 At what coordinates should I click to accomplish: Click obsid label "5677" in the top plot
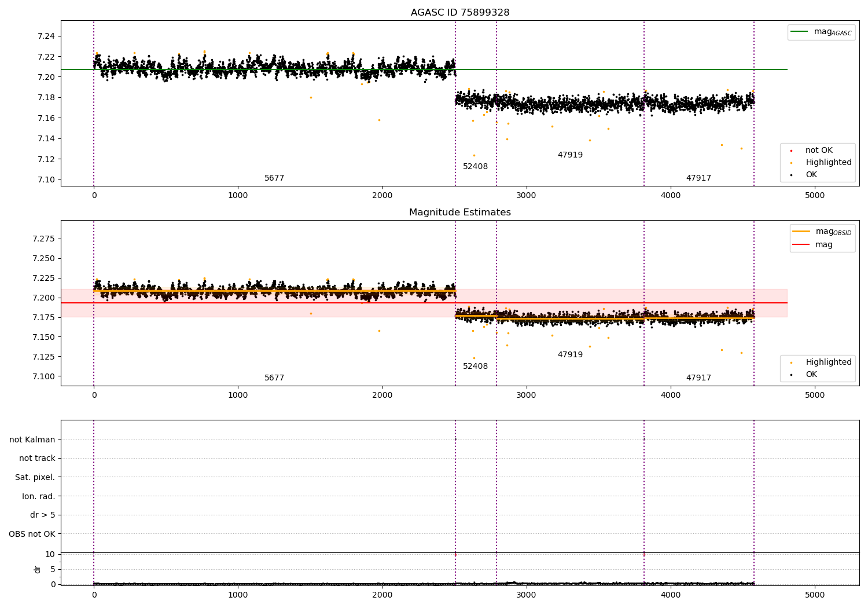(x=274, y=178)
